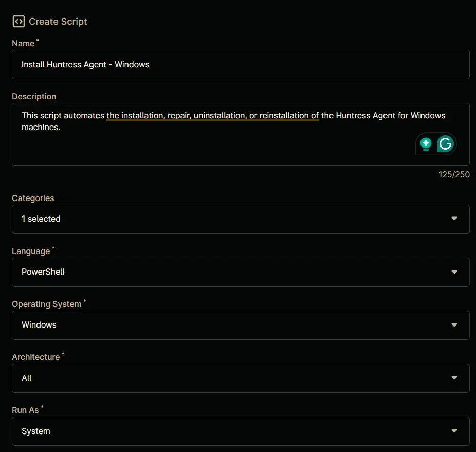
Task: Expand the Language PowerShell dropdown
Action: pos(241,272)
